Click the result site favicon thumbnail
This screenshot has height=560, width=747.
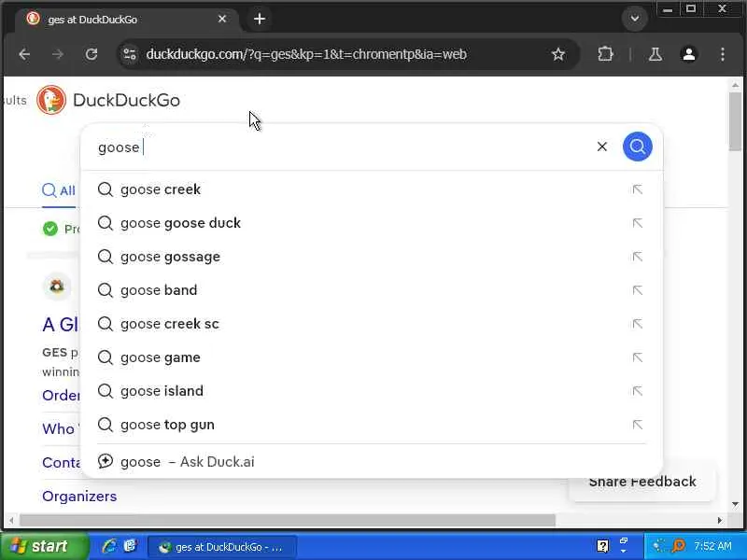57,287
